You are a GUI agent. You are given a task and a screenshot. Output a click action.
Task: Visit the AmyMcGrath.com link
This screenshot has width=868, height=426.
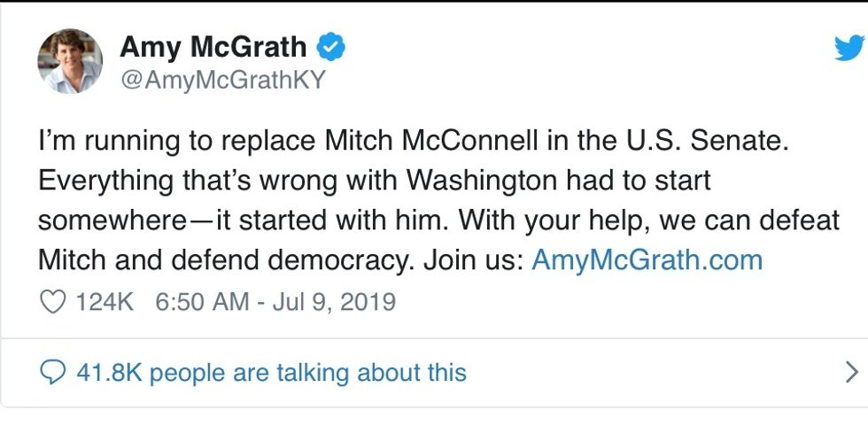click(x=647, y=261)
